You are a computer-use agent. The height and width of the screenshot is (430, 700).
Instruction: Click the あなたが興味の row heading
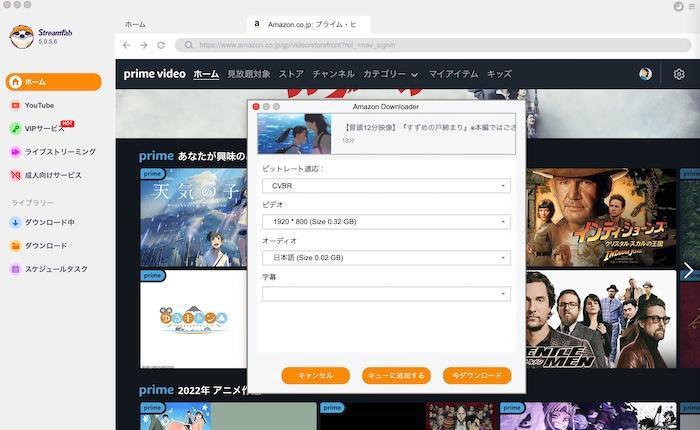pyautogui.click(x=193, y=156)
